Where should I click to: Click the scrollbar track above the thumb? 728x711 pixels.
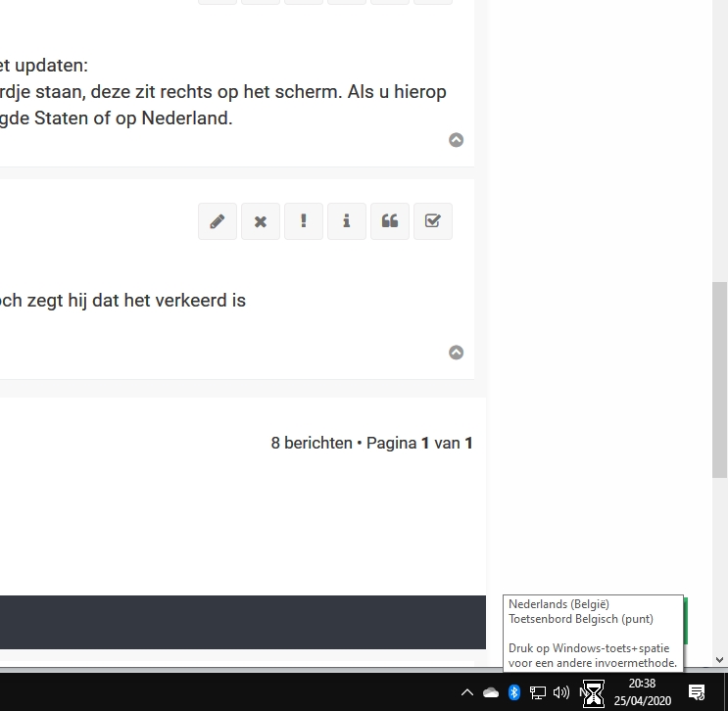pos(719,147)
